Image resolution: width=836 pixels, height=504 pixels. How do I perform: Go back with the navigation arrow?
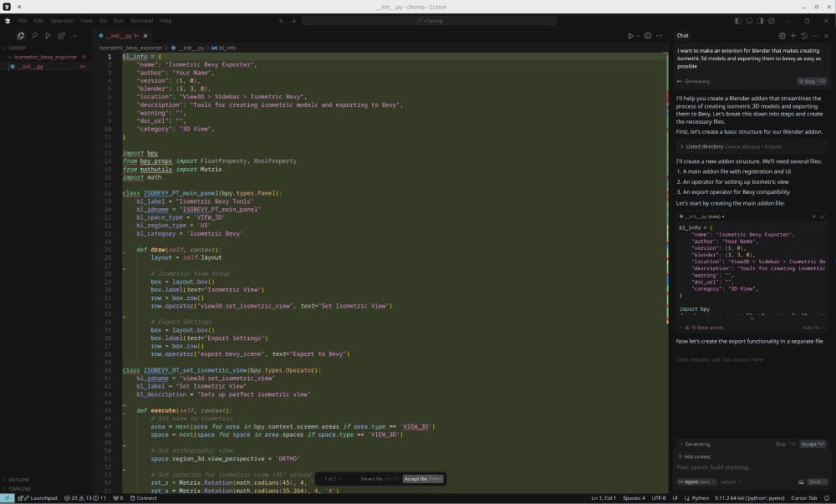282,21
